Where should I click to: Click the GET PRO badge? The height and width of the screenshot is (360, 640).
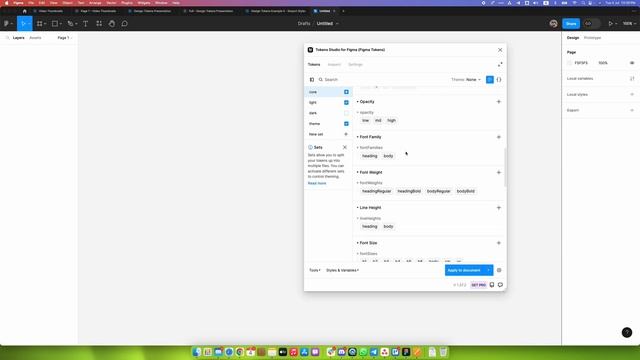pyautogui.click(x=478, y=285)
